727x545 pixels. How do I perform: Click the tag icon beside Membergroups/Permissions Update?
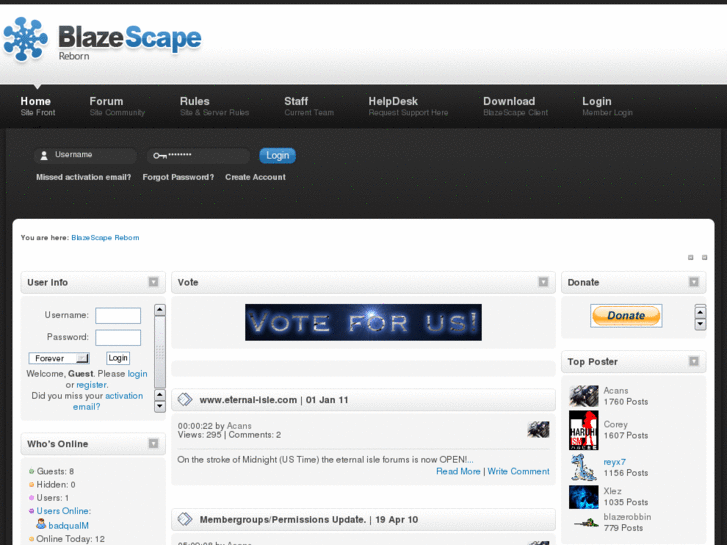[185, 519]
